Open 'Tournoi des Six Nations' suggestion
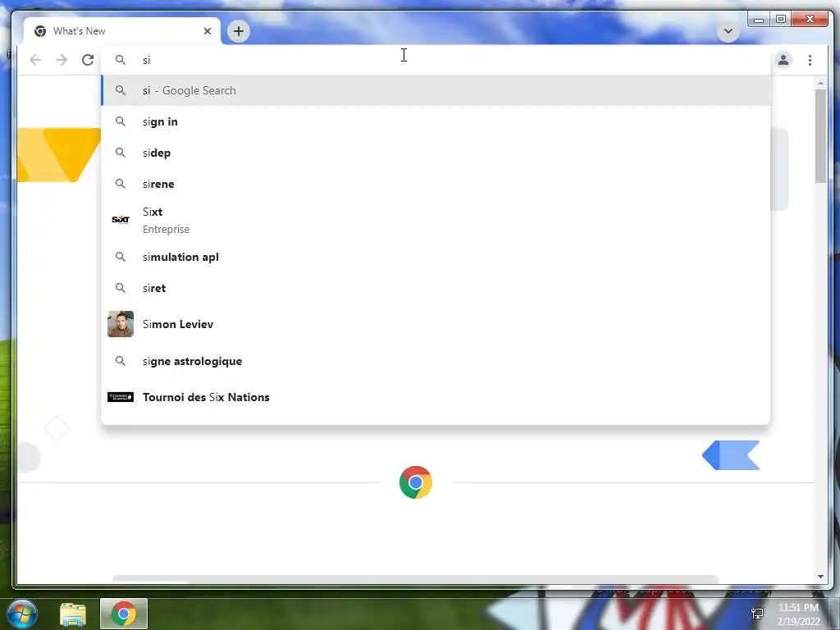This screenshot has width=840, height=630. click(436, 397)
